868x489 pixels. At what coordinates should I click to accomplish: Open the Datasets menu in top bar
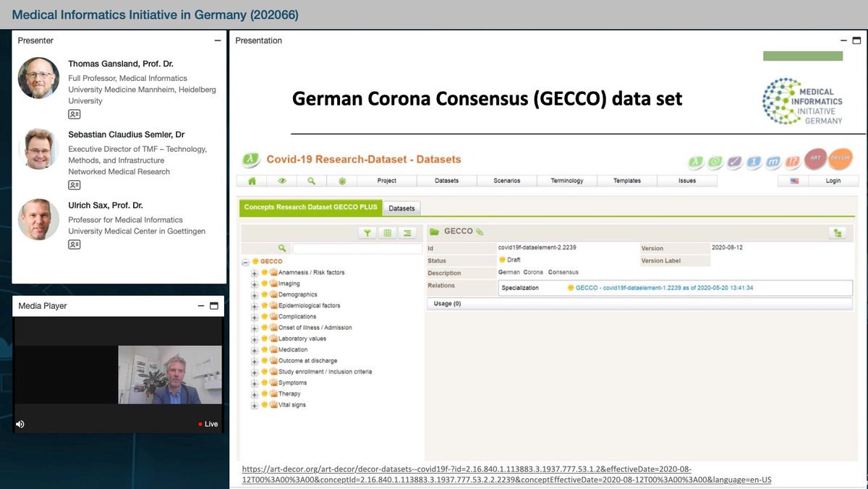[446, 181]
